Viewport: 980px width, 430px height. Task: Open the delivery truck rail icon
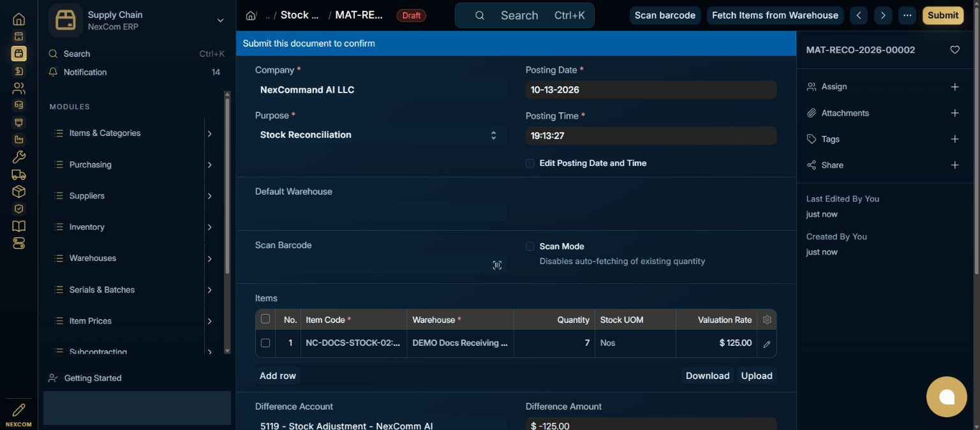(19, 174)
